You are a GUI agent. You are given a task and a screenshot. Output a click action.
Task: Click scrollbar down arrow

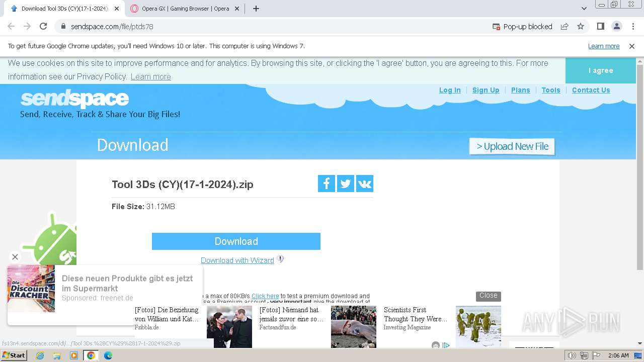[640, 343]
